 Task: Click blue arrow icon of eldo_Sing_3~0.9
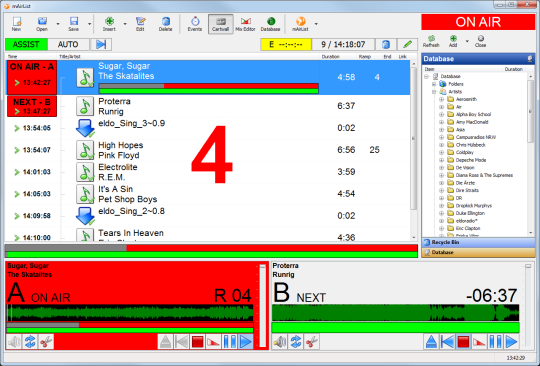(85, 128)
